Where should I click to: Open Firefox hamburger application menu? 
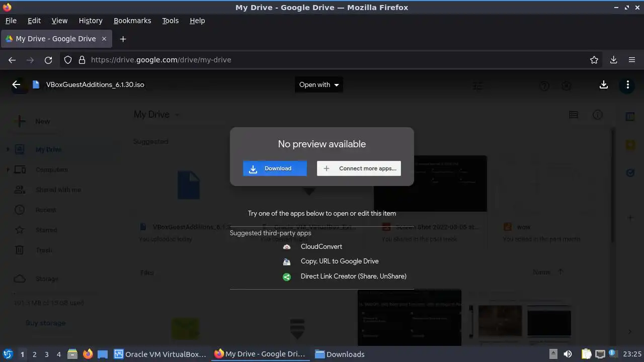632,60
